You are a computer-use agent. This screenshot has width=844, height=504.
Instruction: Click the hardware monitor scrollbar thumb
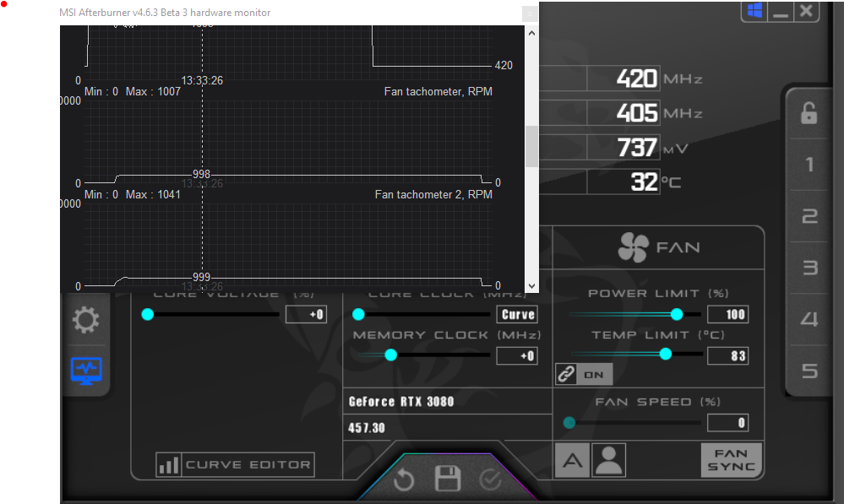[531, 147]
